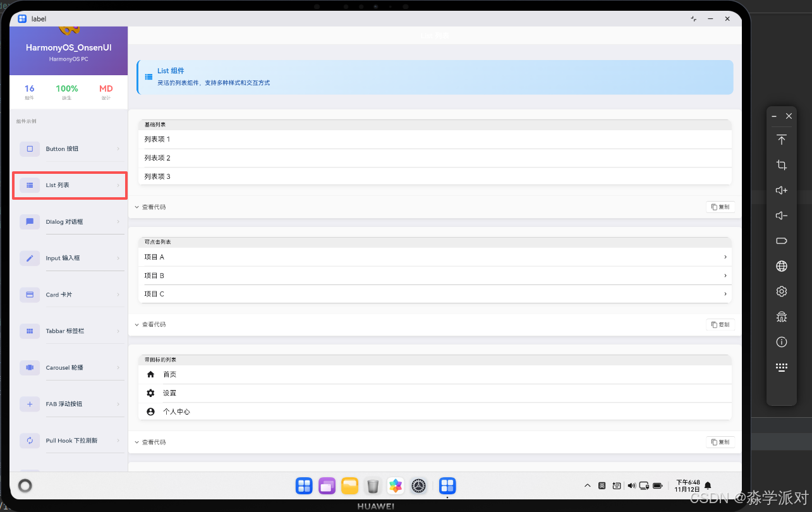
Task: Expand 查看代码 under the 基础列表 section
Action: tap(150, 207)
